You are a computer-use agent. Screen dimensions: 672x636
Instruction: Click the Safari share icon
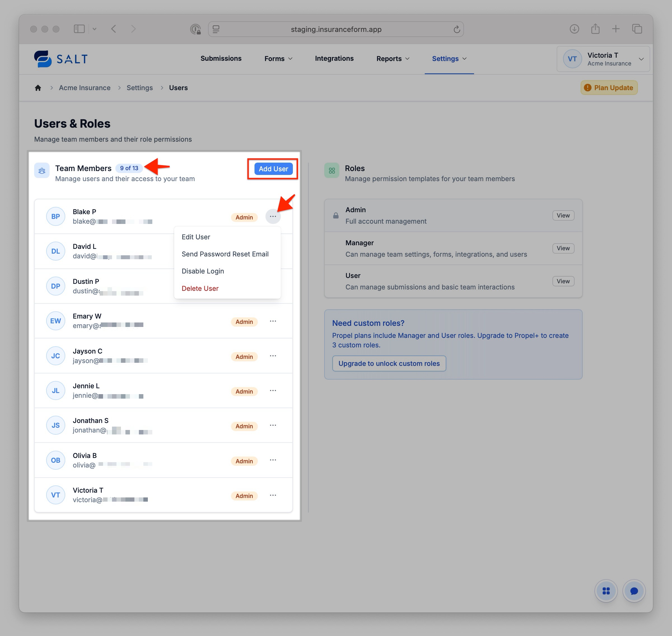coord(595,29)
